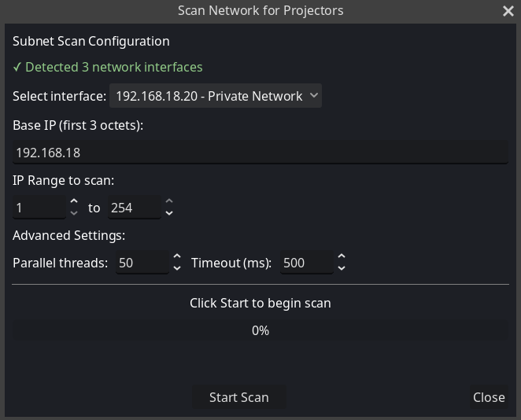Viewport: 521px width, 420px height.
Task: Increase the IP range end value
Action: (169, 202)
